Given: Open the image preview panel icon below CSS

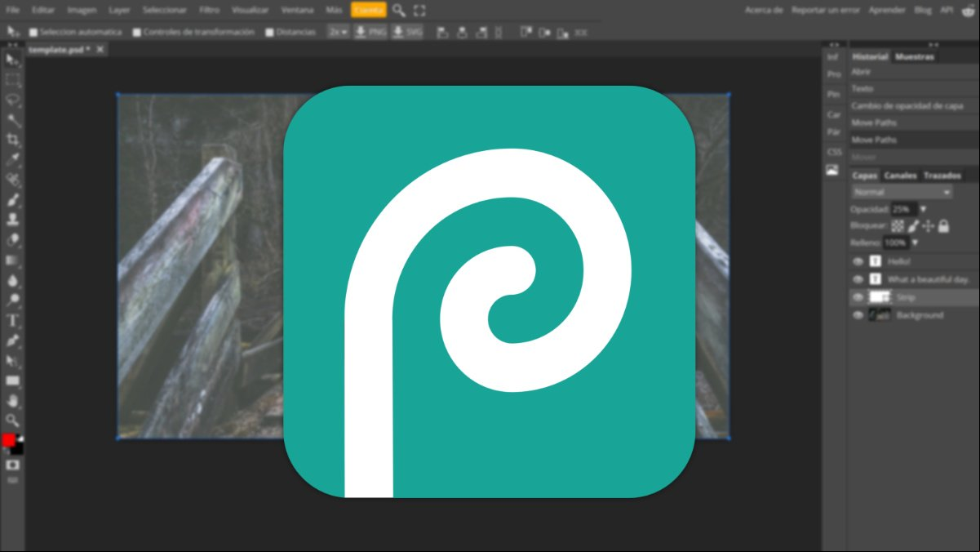Looking at the screenshot, I should (x=832, y=170).
